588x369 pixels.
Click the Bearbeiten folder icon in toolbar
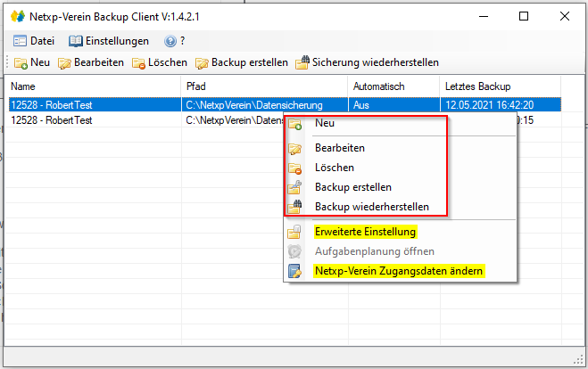64,63
